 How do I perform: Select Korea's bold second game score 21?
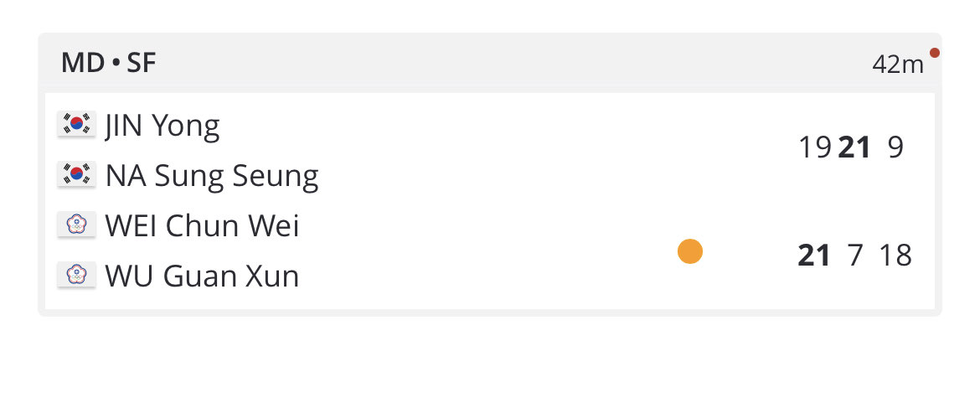click(854, 148)
